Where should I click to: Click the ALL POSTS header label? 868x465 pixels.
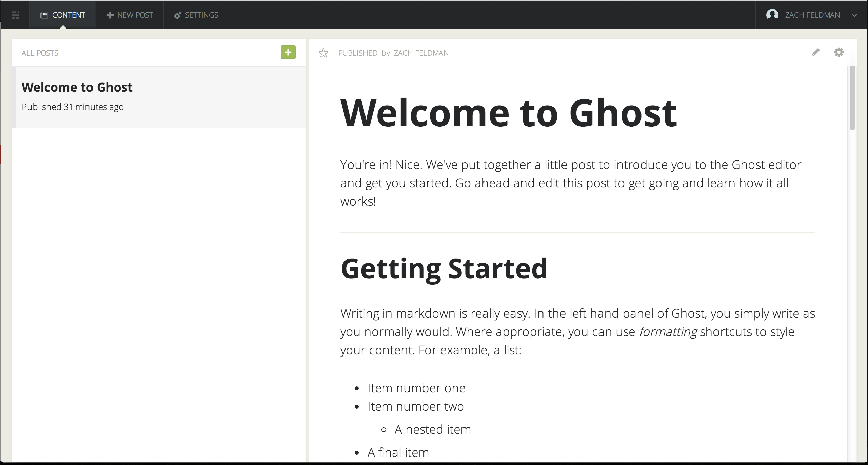(40, 53)
